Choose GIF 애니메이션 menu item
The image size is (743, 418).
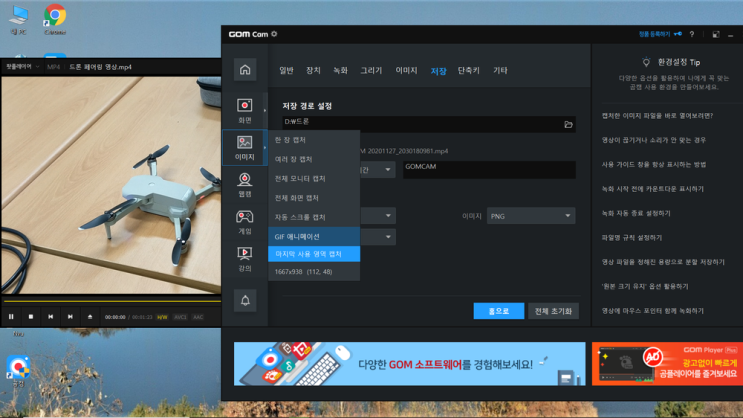pos(314,236)
